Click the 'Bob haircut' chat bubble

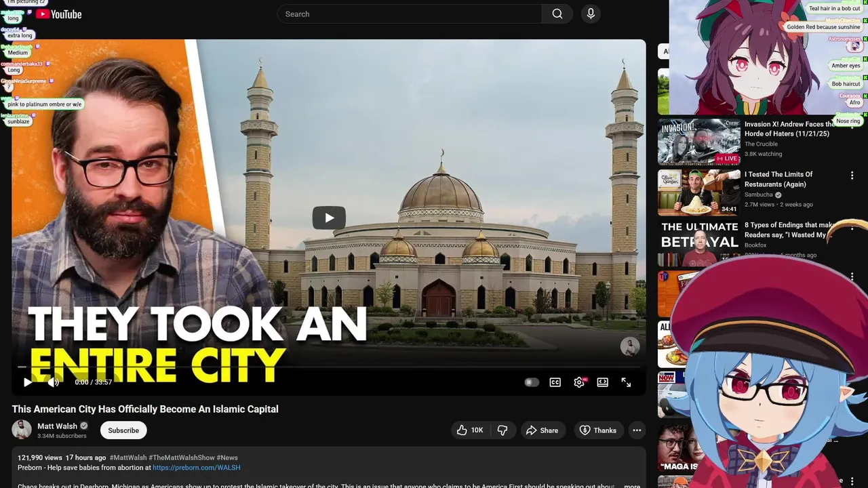point(846,84)
